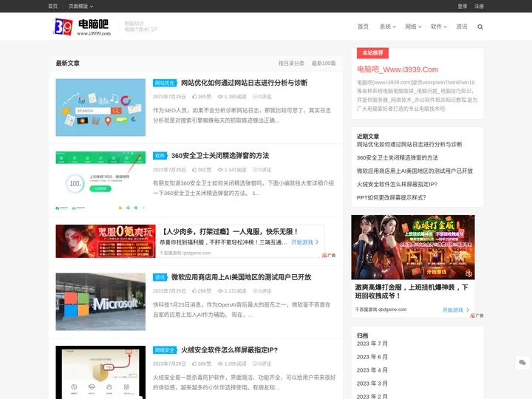Unmute the 高爆打金服 ad video sound icon
The width and height of the screenshot is (532, 399).
pos(469,273)
